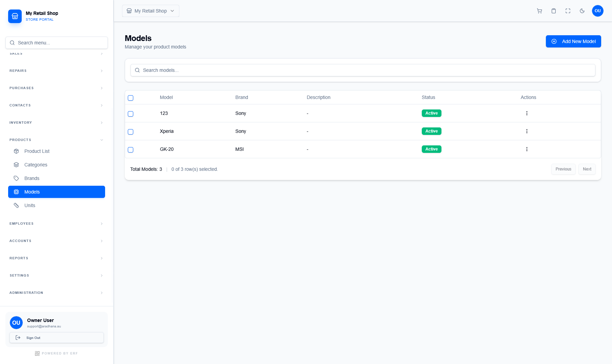Click the Status column header
This screenshot has height=364, width=612.
click(428, 97)
